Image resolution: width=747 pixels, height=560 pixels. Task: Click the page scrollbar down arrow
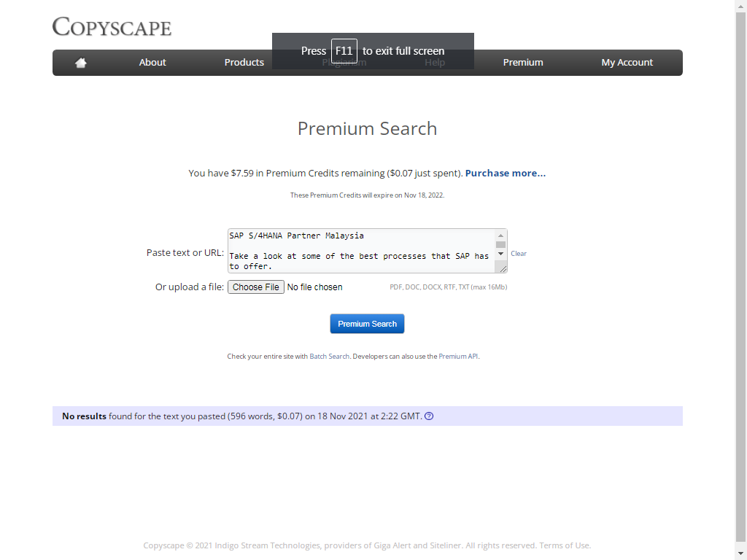tap(741, 553)
